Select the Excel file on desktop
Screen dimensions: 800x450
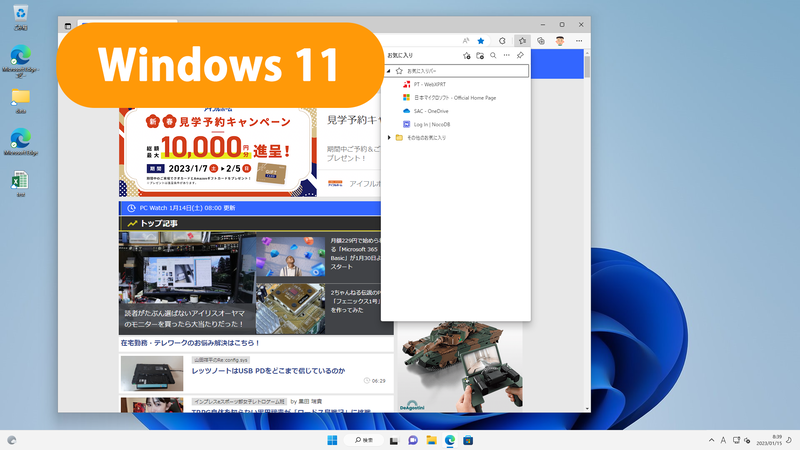(x=20, y=184)
